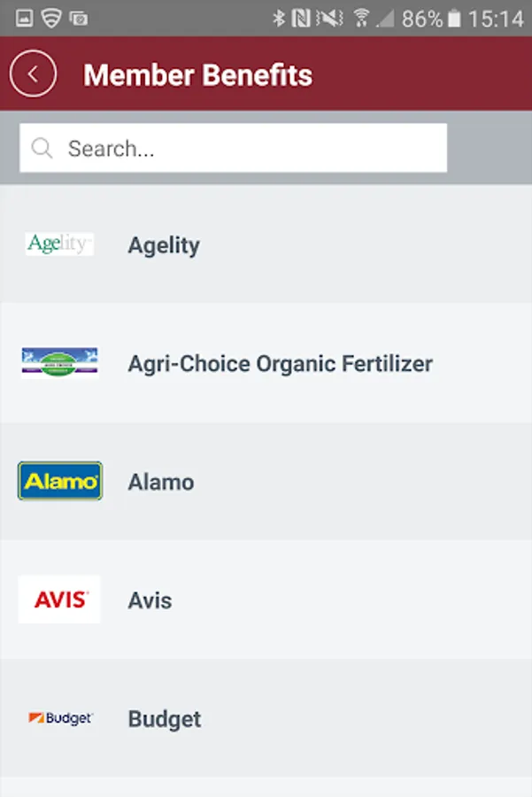Screen dimensions: 532x797
Task: Tap the Budget logo icon
Action: pos(59,718)
